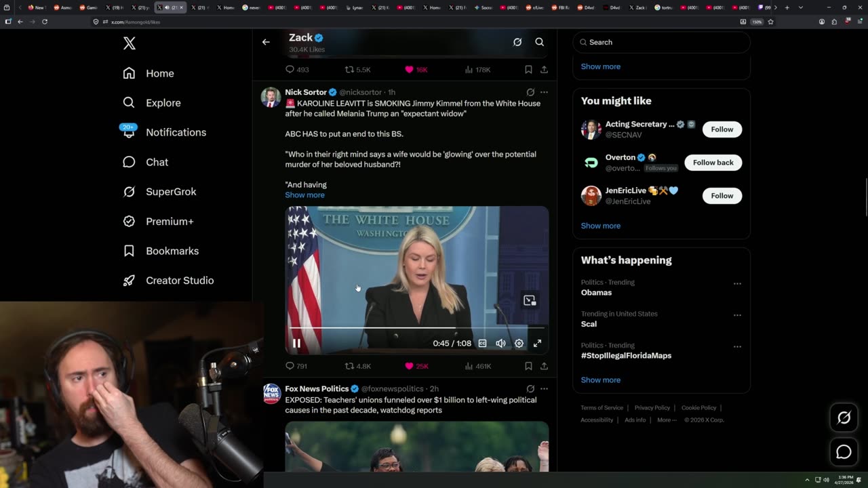Share the Nick Sortor post
Image resolution: width=868 pixels, height=488 pixels.
[544, 366]
